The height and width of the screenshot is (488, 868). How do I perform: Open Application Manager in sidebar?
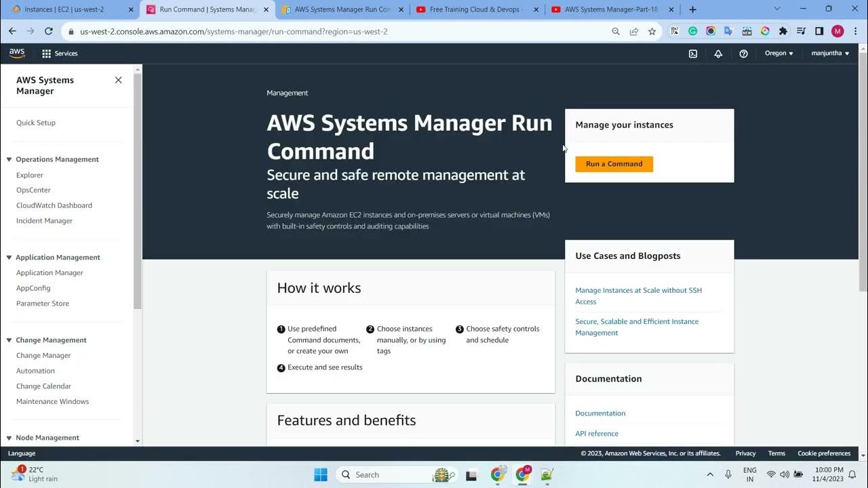(50, 273)
